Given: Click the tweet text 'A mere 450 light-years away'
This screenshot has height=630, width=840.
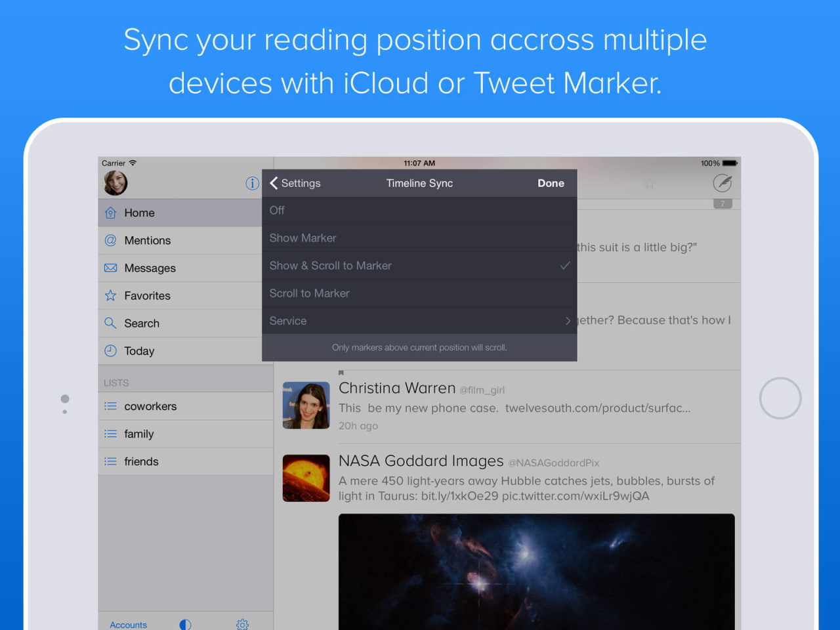Looking at the screenshot, I should (418, 481).
